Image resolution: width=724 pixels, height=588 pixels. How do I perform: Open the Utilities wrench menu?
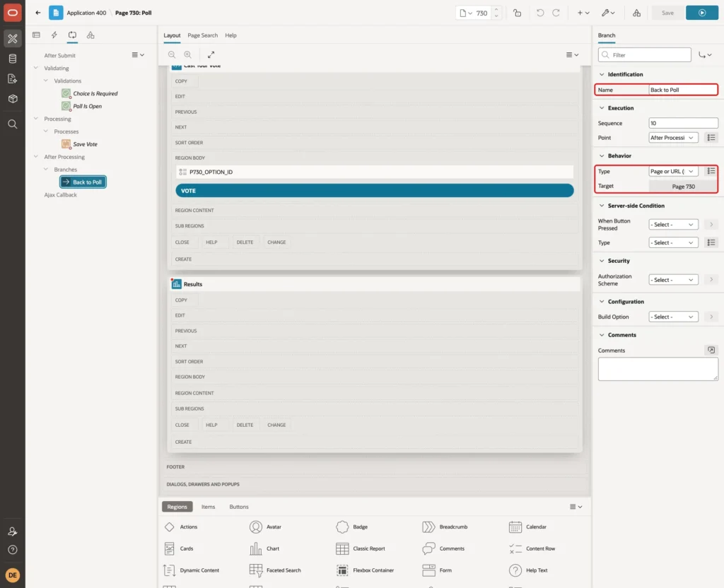(x=608, y=13)
